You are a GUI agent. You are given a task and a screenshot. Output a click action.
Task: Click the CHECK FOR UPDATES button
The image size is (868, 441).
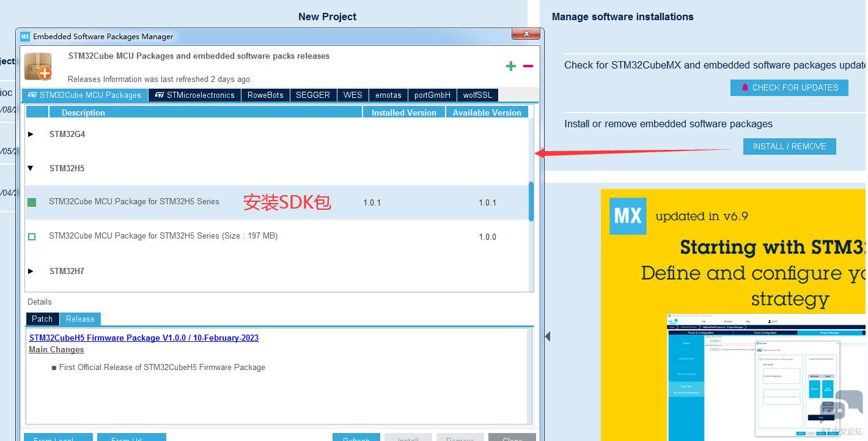tap(789, 87)
